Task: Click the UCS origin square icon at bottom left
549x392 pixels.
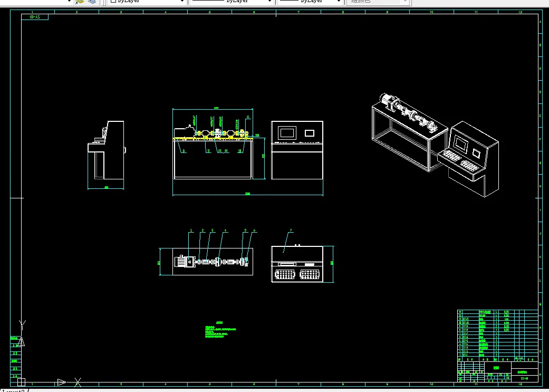Action: pyautogui.click(x=21, y=382)
